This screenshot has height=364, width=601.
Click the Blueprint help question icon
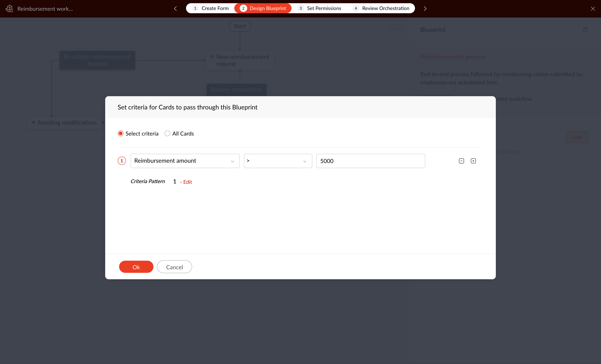585,29
